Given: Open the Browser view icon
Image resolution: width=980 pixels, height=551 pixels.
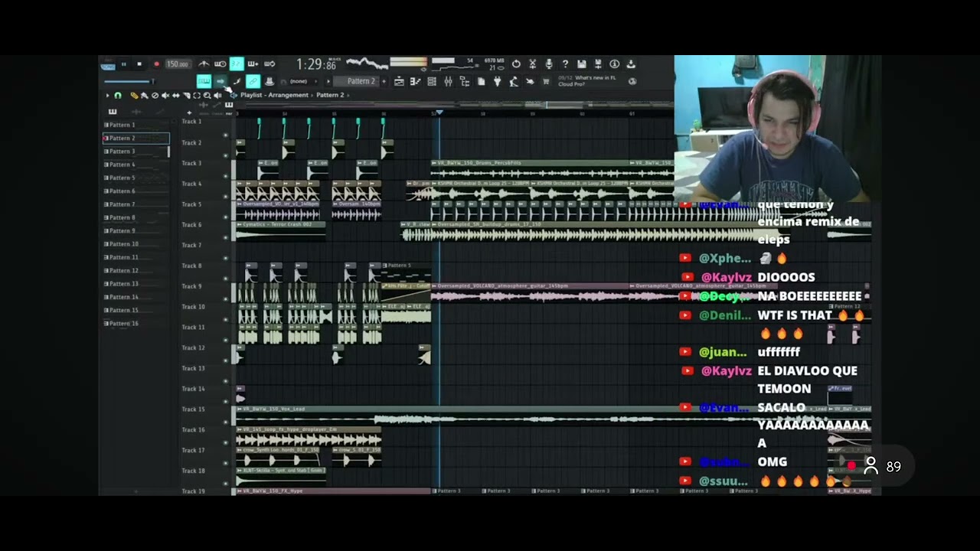Looking at the screenshot, I should (463, 81).
